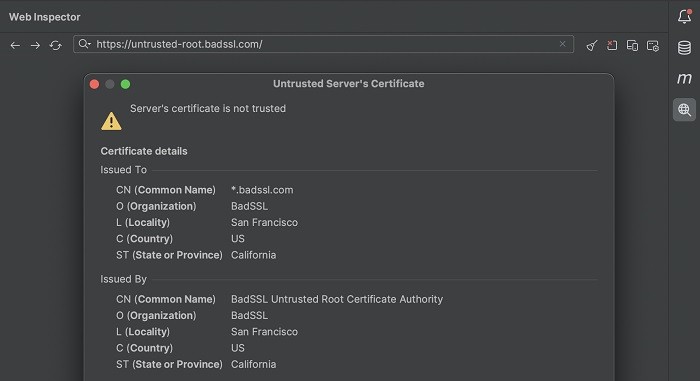Click ST (State or Province) label under Issued By

click(169, 364)
